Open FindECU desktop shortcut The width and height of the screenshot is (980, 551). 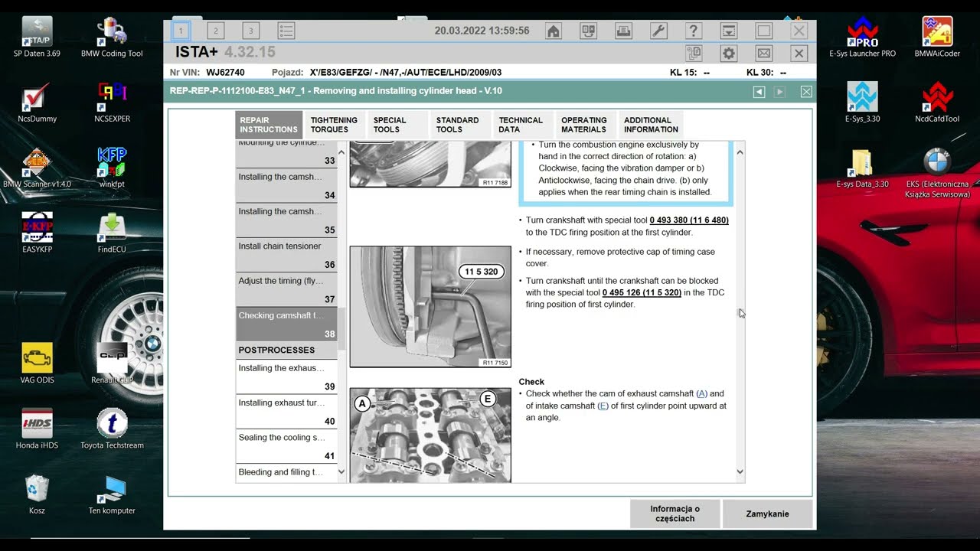[x=112, y=233]
